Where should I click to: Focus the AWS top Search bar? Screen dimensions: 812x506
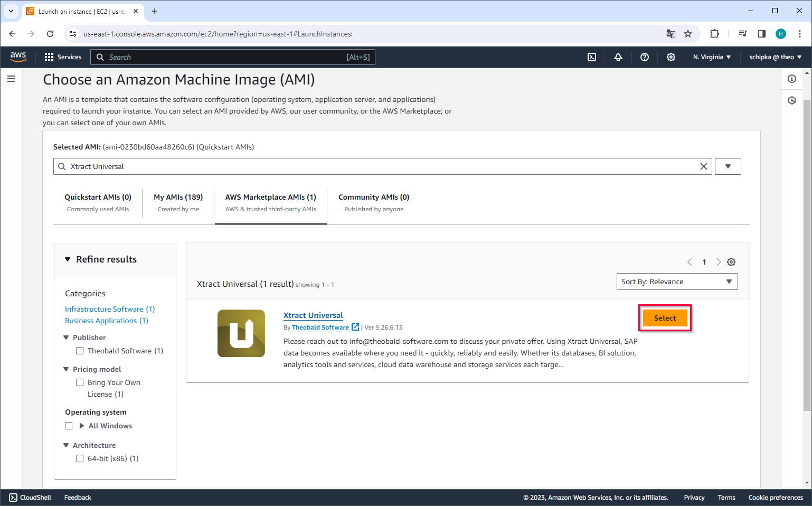pyautogui.click(x=233, y=57)
